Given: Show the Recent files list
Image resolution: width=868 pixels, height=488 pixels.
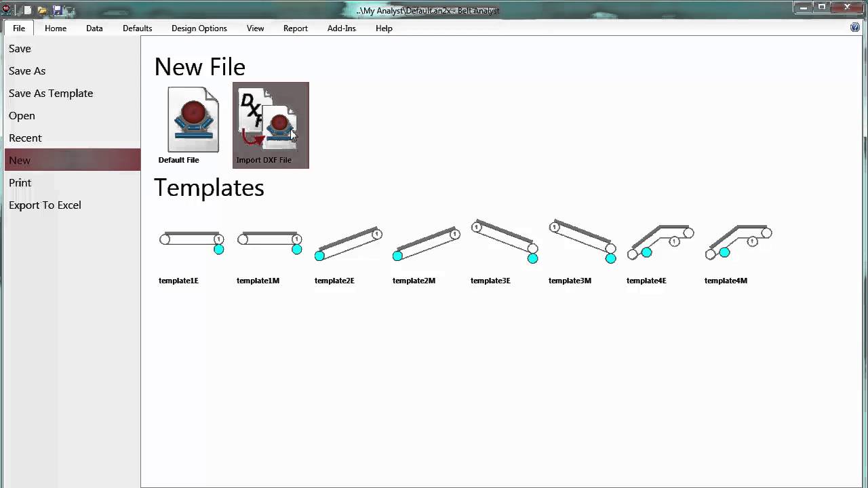Looking at the screenshot, I should [72, 138].
